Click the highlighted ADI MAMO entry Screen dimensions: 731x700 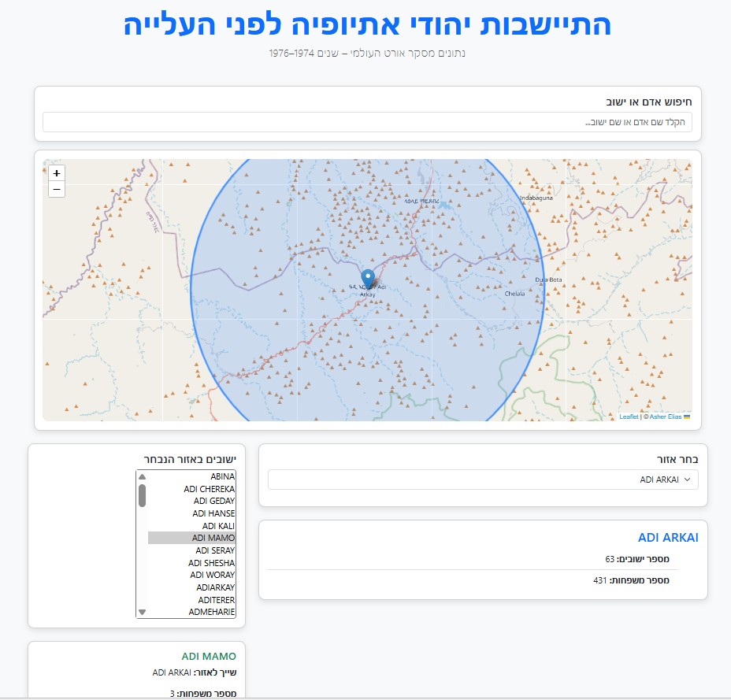point(191,538)
